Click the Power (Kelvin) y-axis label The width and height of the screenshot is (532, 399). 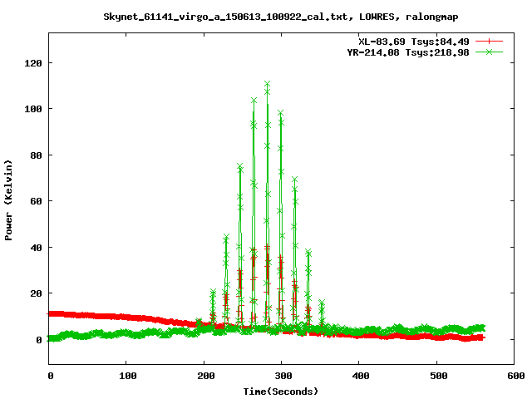[9, 199]
